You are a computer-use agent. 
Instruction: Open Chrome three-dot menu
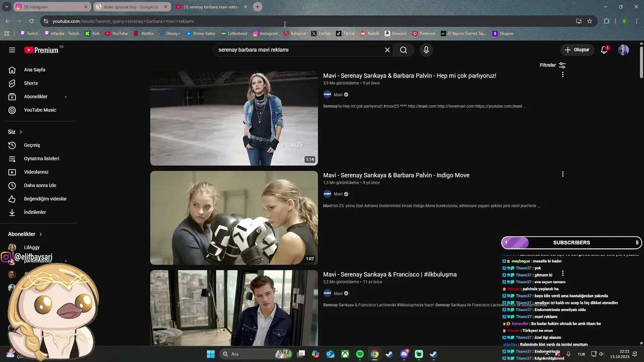636,21
